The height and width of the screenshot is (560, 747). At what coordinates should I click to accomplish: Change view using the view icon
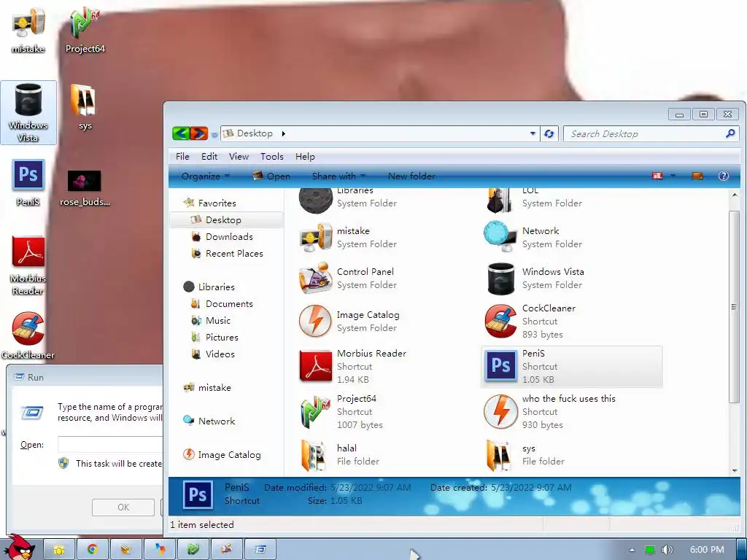tap(657, 176)
